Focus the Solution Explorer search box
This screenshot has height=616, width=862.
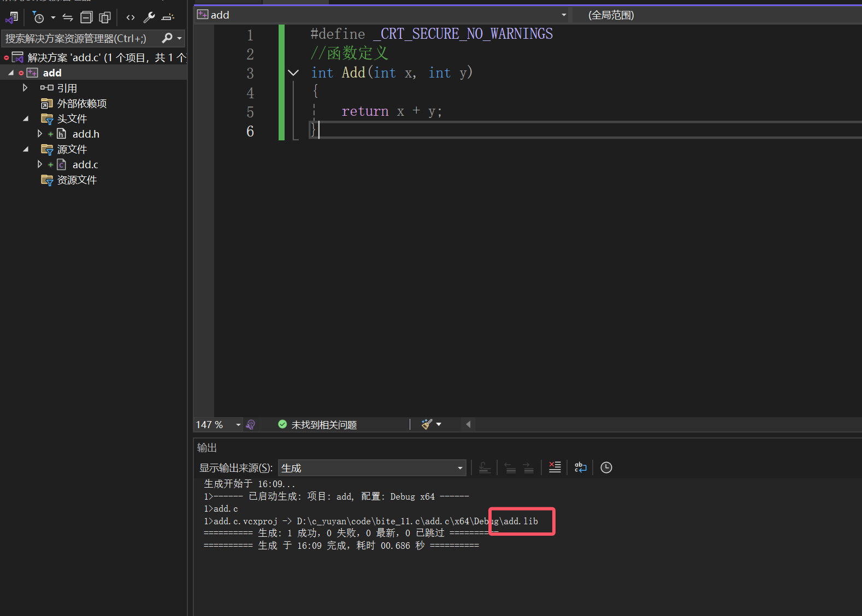click(81, 38)
